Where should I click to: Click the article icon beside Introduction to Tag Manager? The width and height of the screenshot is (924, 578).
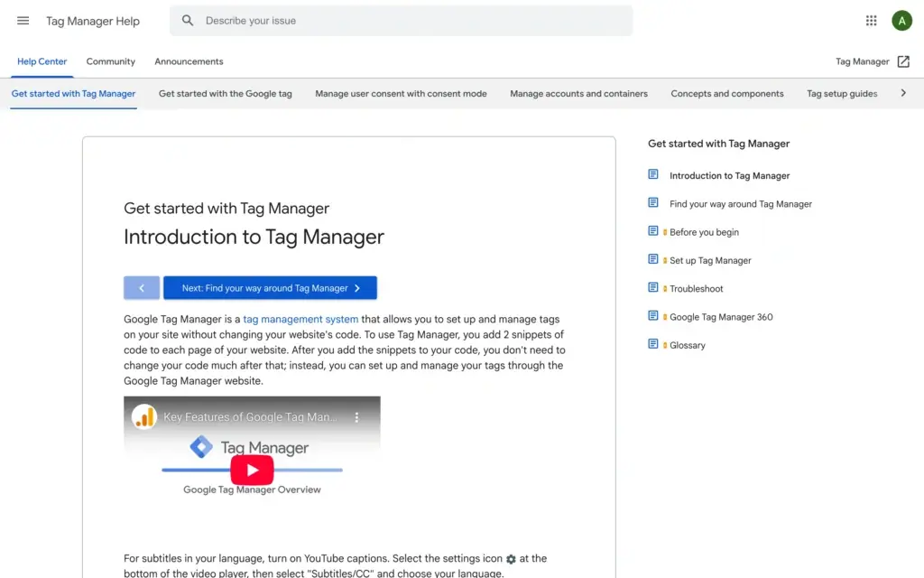653,174
